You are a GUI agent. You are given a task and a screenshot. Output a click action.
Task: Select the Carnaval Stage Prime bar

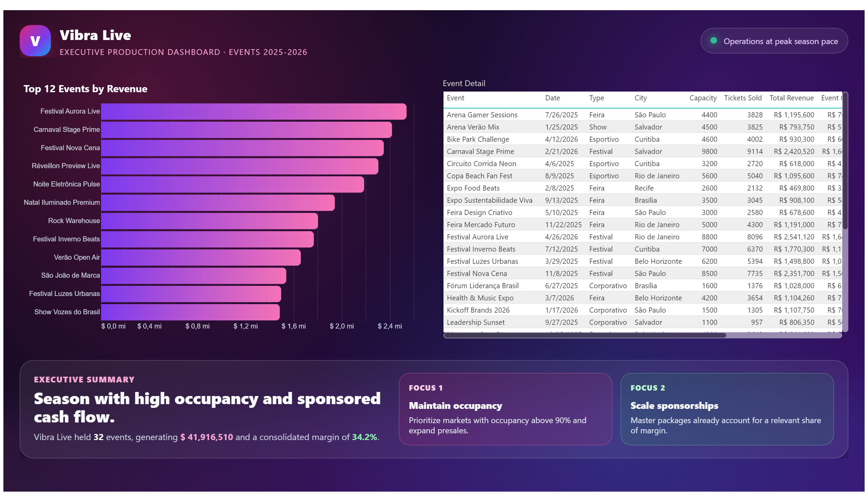click(x=246, y=130)
